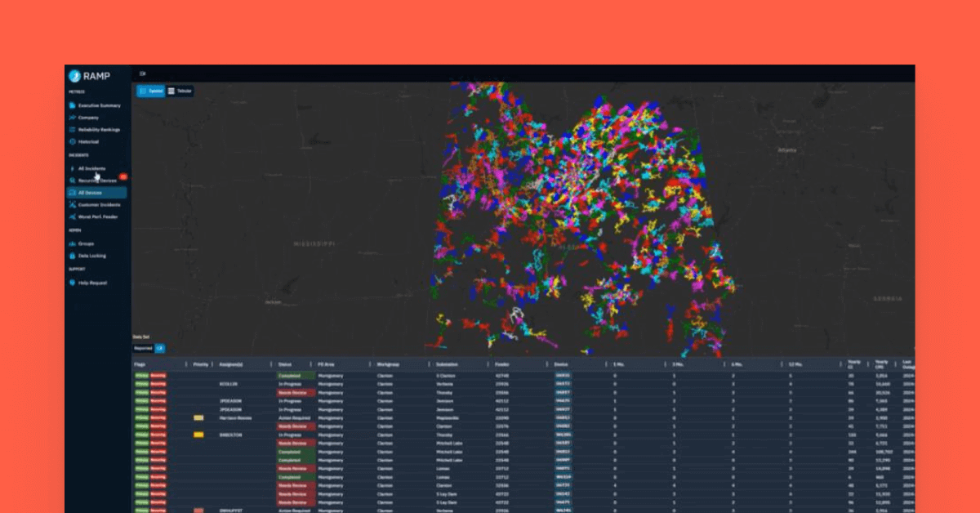
Task: Open the Flags column menu handle
Action: pyautogui.click(x=186, y=364)
